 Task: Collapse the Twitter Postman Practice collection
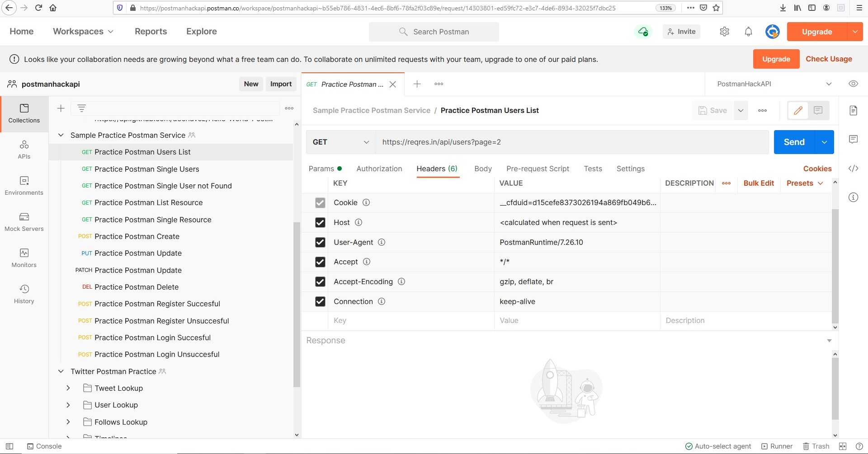click(x=61, y=371)
